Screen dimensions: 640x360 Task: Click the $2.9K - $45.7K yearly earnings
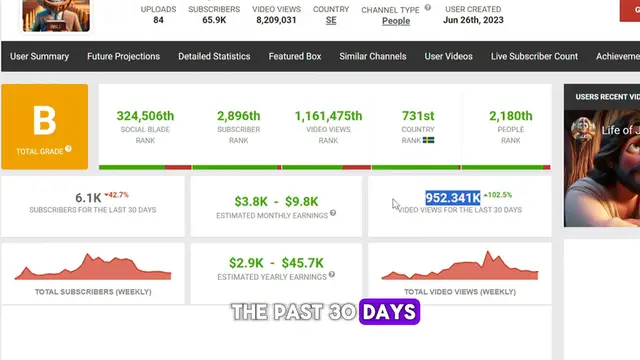(x=276, y=263)
